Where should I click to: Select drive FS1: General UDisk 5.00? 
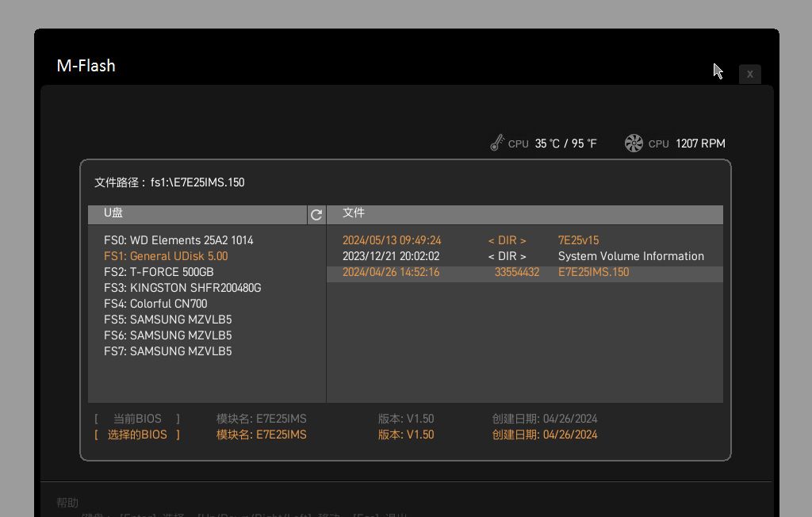[x=166, y=256]
